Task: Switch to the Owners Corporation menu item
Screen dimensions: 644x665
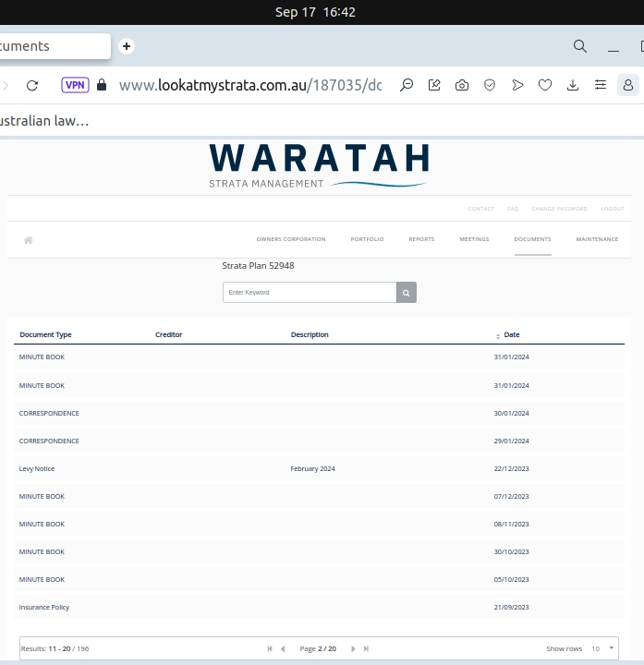Action: pyautogui.click(x=290, y=239)
